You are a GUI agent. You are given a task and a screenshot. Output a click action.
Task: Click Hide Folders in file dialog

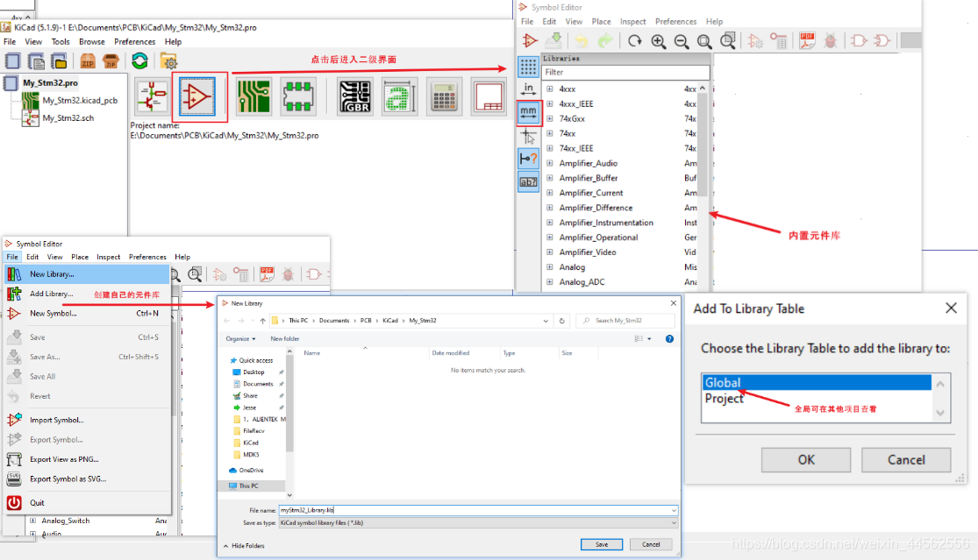click(x=244, y=546)
